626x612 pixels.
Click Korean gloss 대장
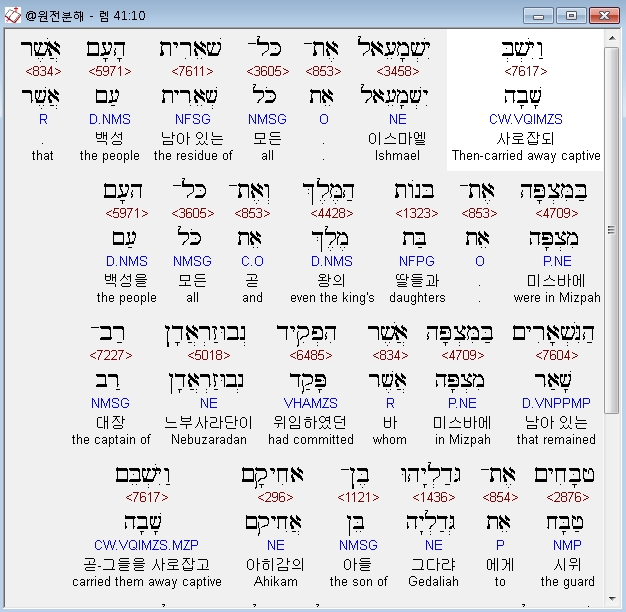111,422
